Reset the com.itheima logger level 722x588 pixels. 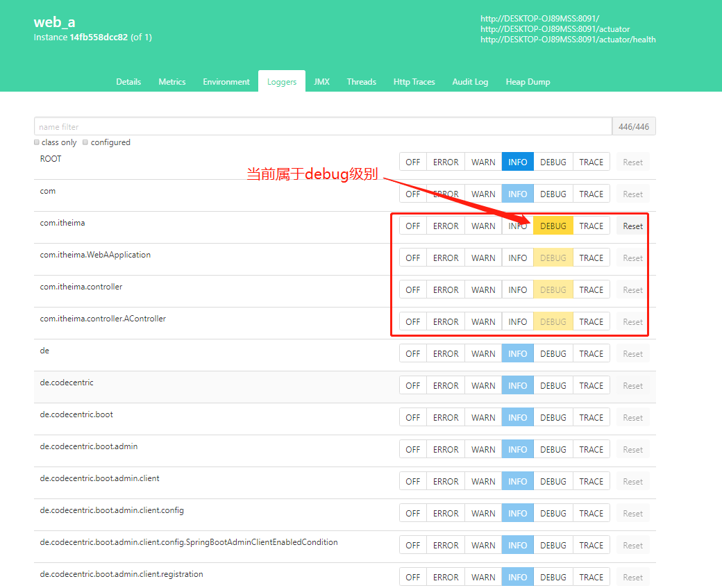(x=632, y=226)
